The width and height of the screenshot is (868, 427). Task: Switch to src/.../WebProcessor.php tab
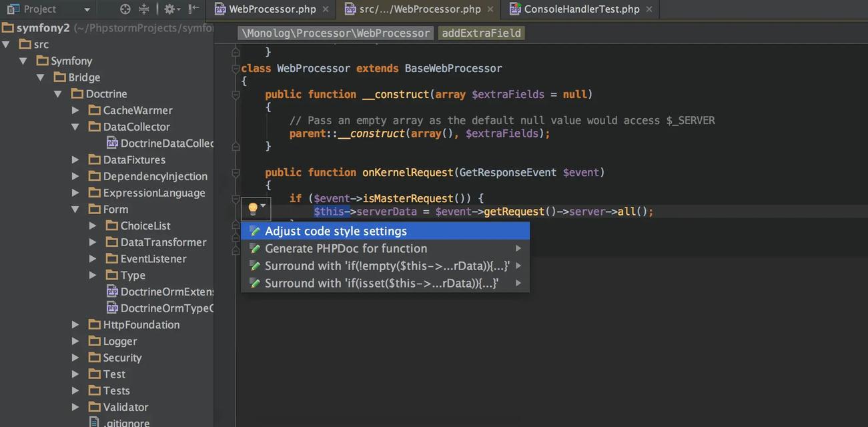coord(420,9)
